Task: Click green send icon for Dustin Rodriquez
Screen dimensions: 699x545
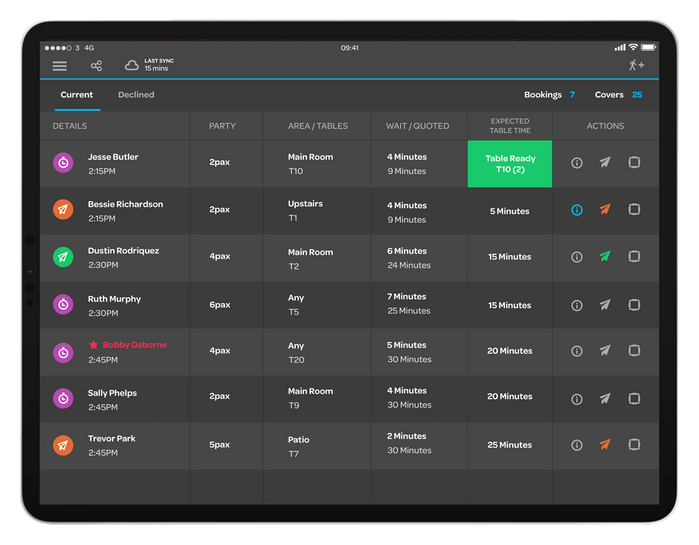Action: (x=605, y=256)
